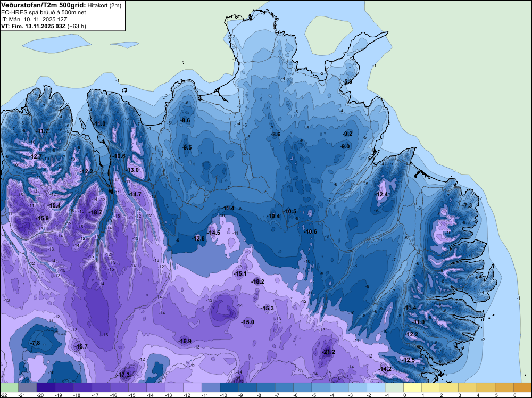Viewport: 532px width, 398px height.
Task: Click the legend swatch above the 3 label
Action: tap(467, 387)
